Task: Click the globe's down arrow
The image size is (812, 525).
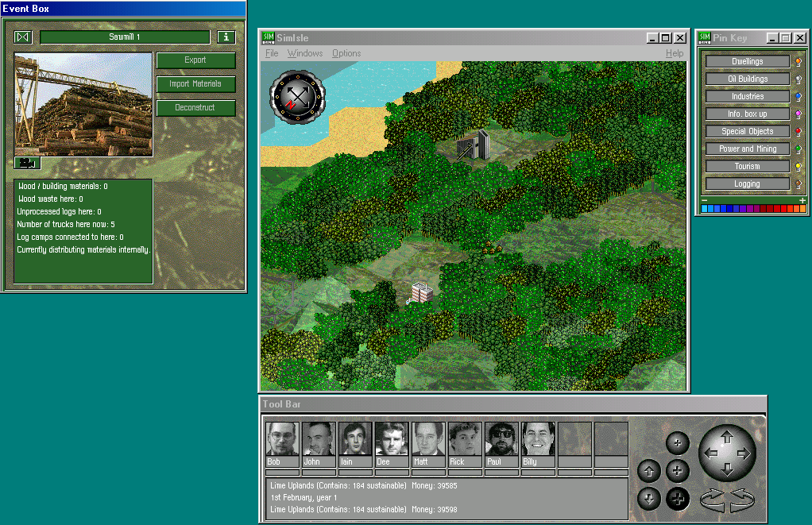Action: tap(727, 469)
